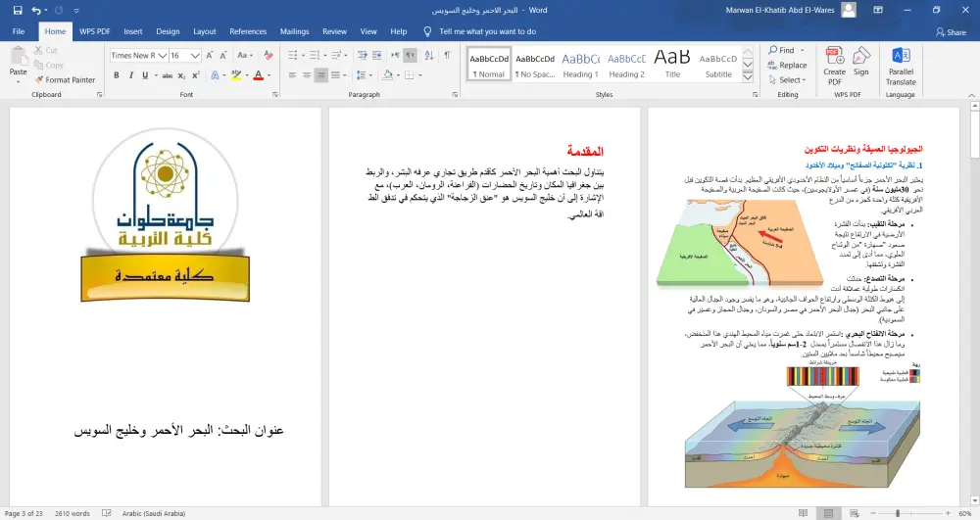Apply the Title style
Screen dimensions: 980x520
[672, 65]
